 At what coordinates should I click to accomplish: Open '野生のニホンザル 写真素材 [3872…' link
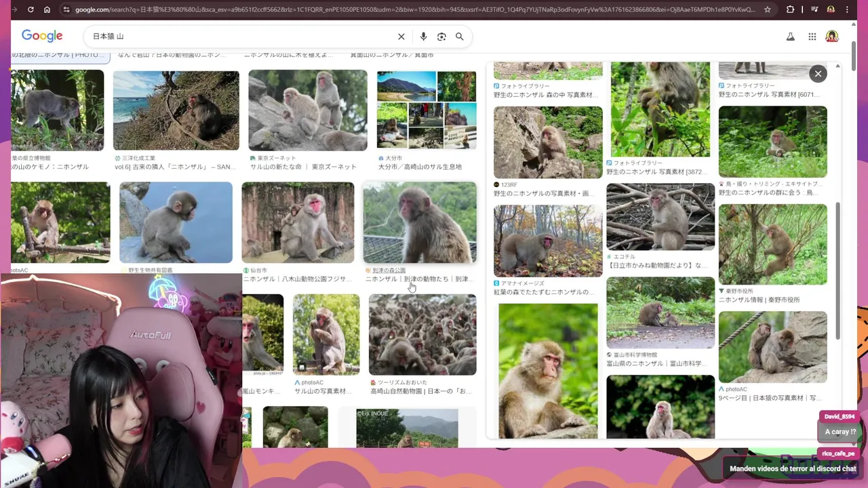point(657,172)
